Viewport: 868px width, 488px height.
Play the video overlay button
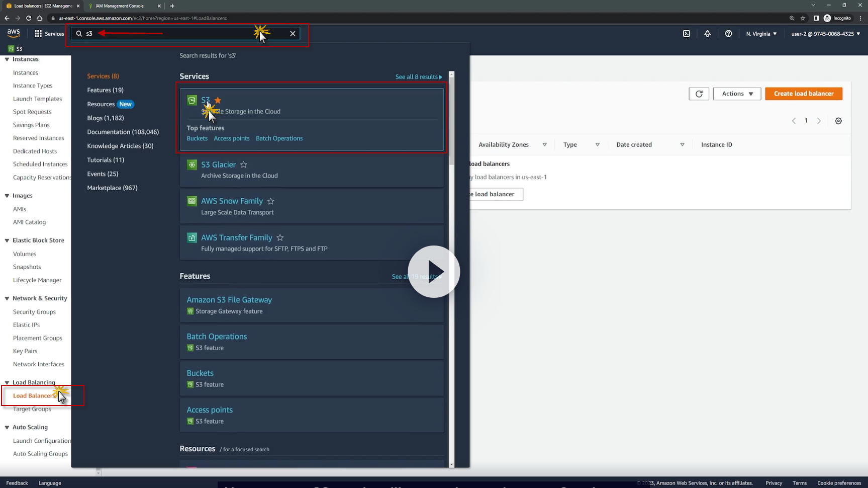click(434, 272)
